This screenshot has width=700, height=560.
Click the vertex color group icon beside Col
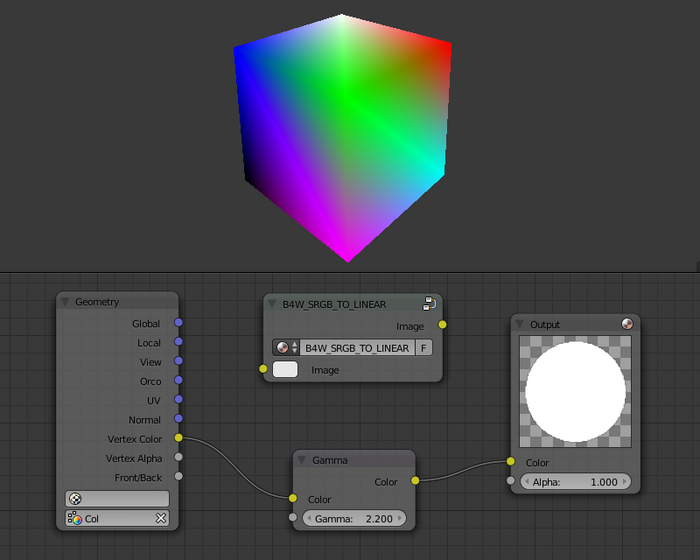(x=74, y=519)
